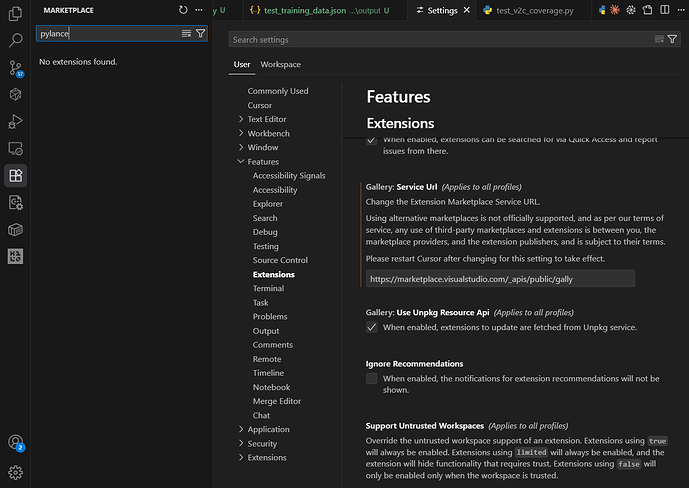The height and width of the screenshot is (488, 689).
Task: Select Debug under Features
Action: (265, 232)
